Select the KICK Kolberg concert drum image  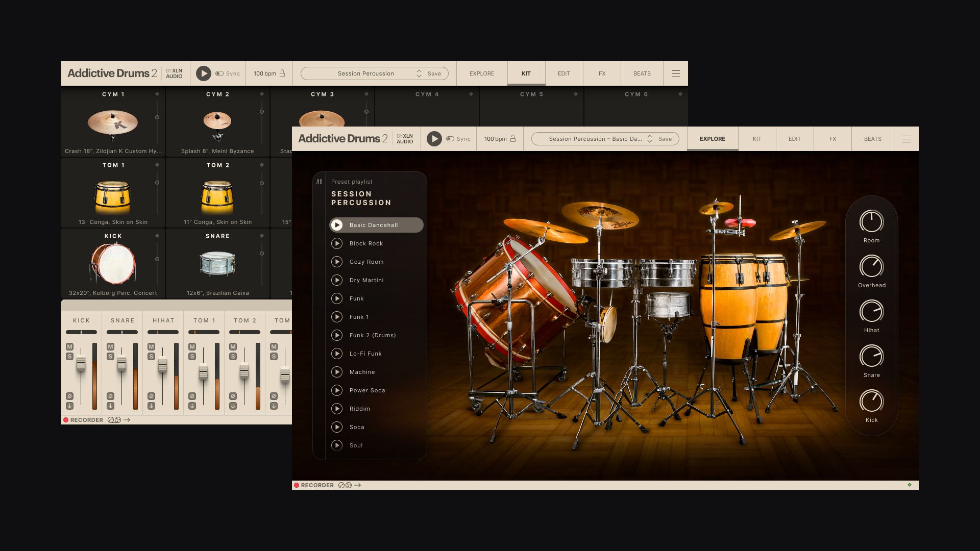click(113, 263)
